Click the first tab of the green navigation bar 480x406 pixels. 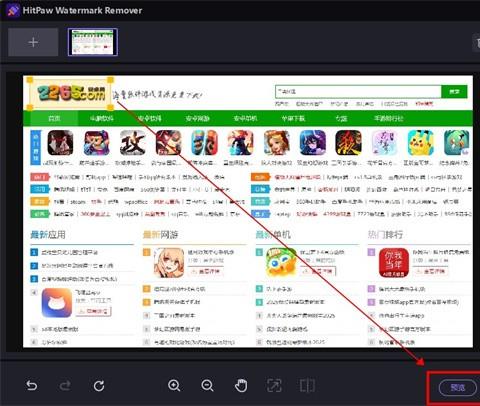pyautogui.click(x=54, y=118)
